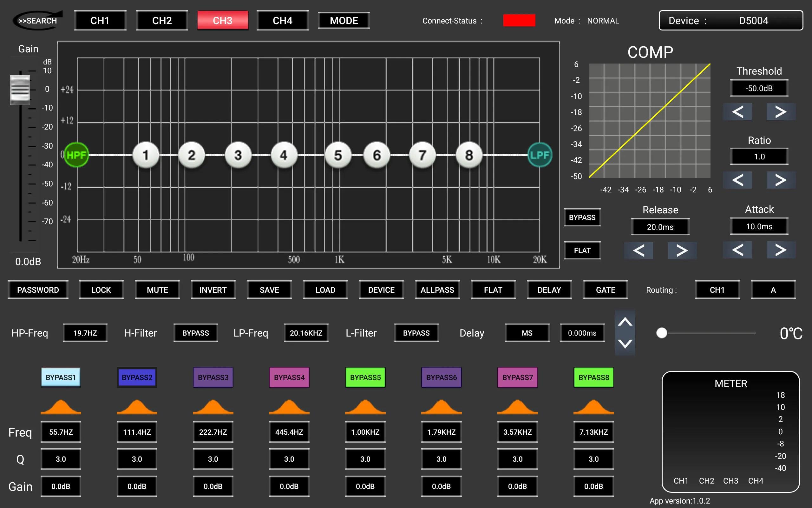Select EQ band node 5

[x=338, y=155]
